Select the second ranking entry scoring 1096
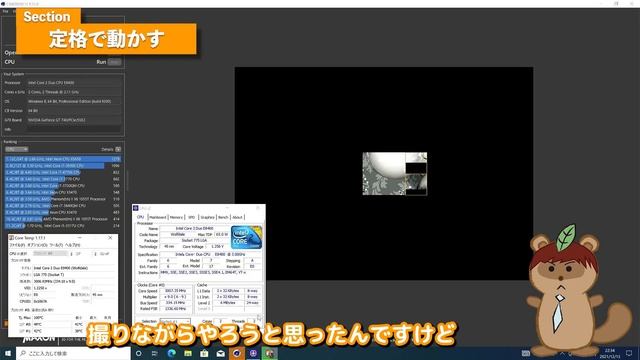640x360 pixels. pyautogui.click(x=63, y=166)
